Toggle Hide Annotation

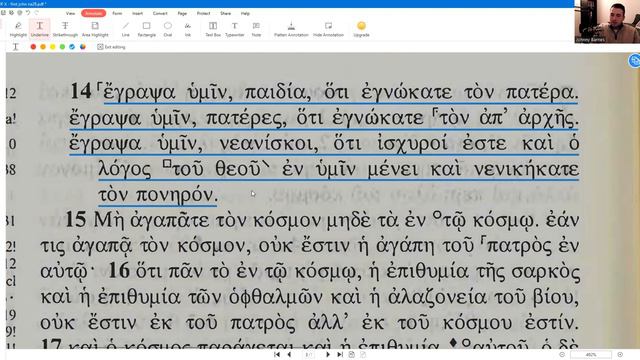[x=328, y=29]
